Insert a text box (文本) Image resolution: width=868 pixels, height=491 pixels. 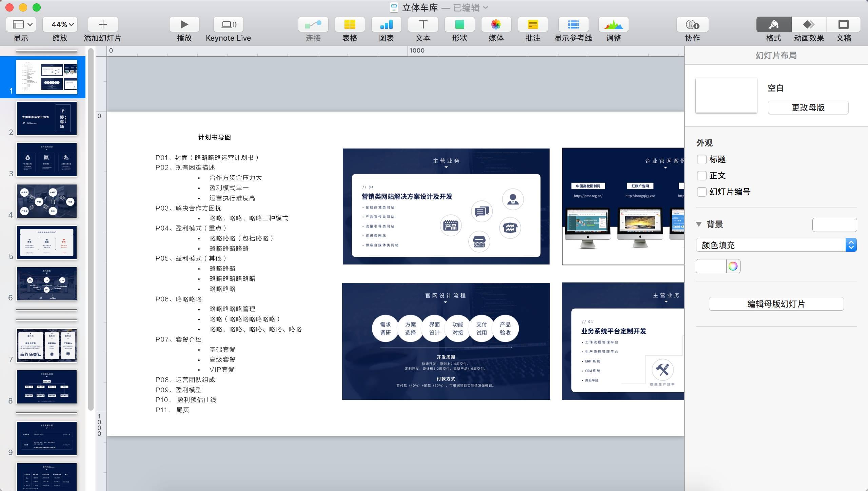(x=423, y=24)
